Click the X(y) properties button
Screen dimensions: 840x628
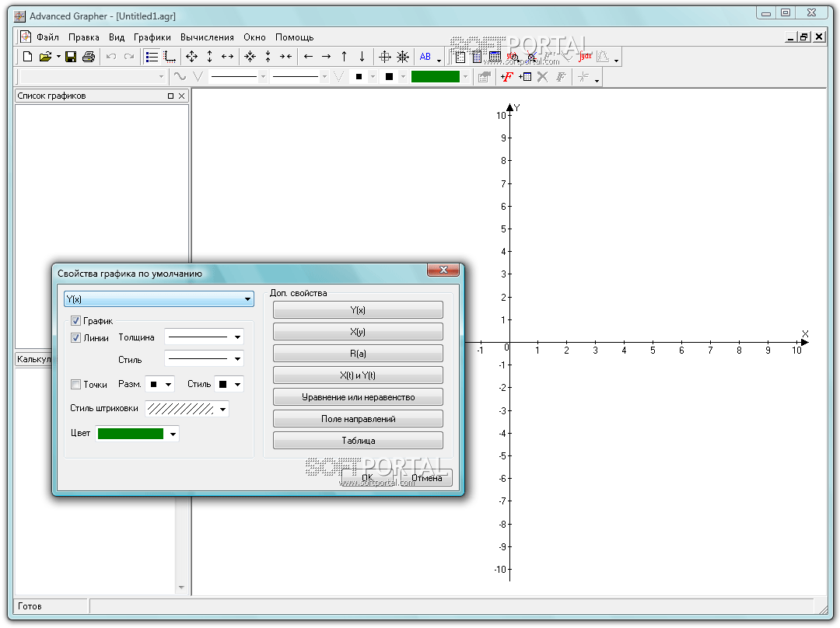click(358, 332)
